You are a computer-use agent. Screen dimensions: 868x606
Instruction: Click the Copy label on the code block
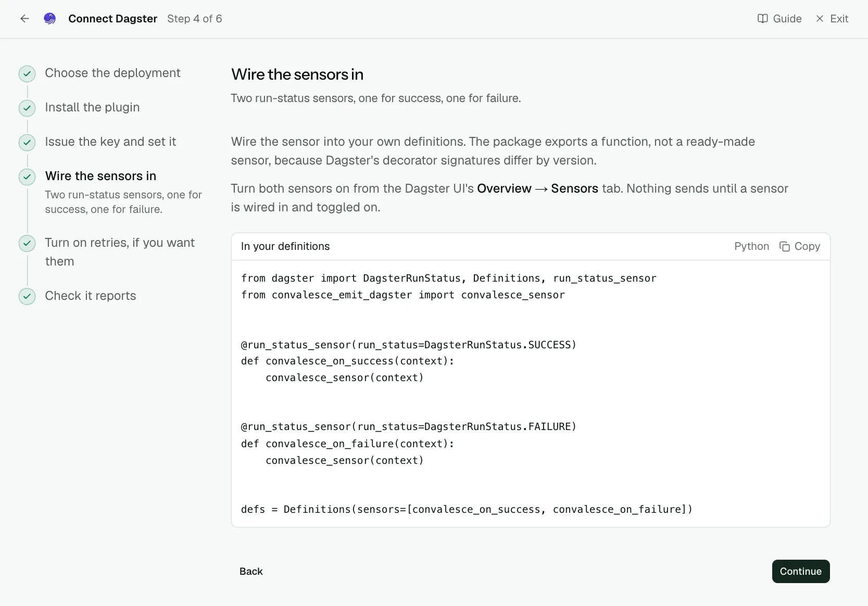pos(807,246)
